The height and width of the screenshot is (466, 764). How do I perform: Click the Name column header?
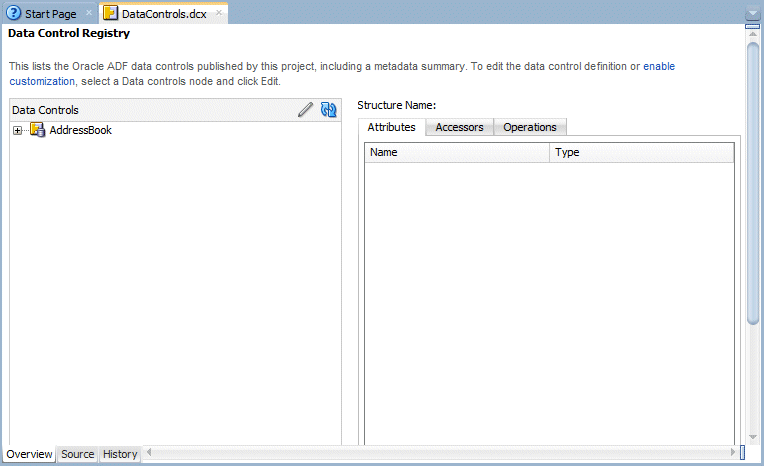[457, 153]
